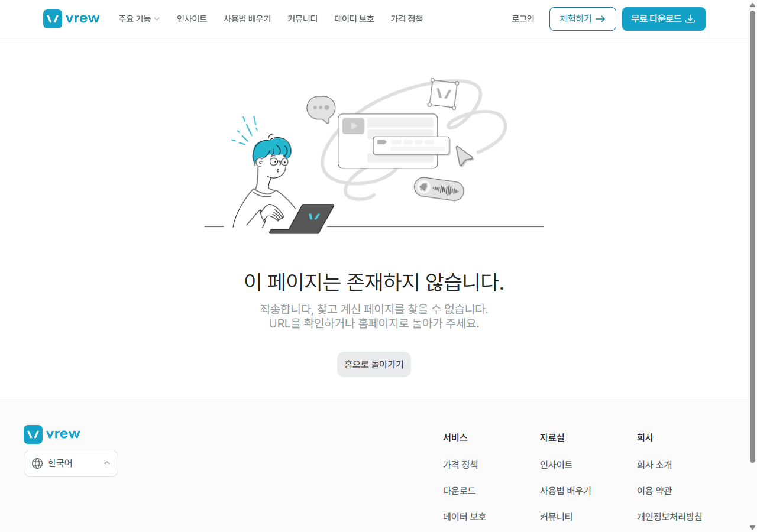This screenshot has width=757, height=532.
Task: Click the 회사 소개 footer link
Action: 654,465
